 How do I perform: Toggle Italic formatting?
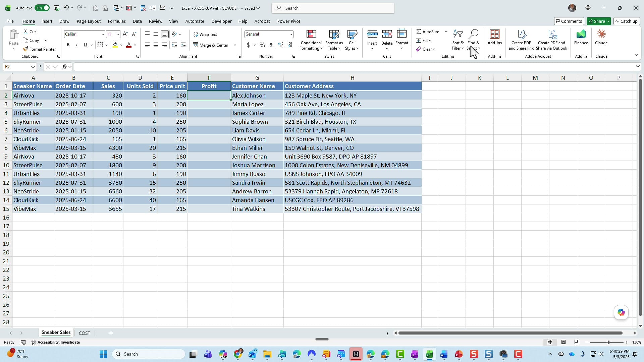76,45
